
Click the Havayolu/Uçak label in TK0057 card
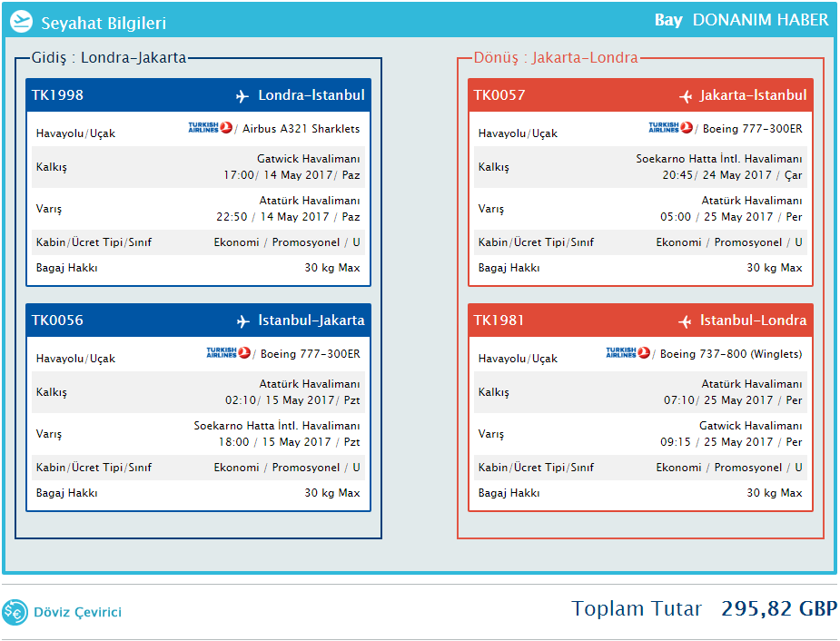point(518,133)
